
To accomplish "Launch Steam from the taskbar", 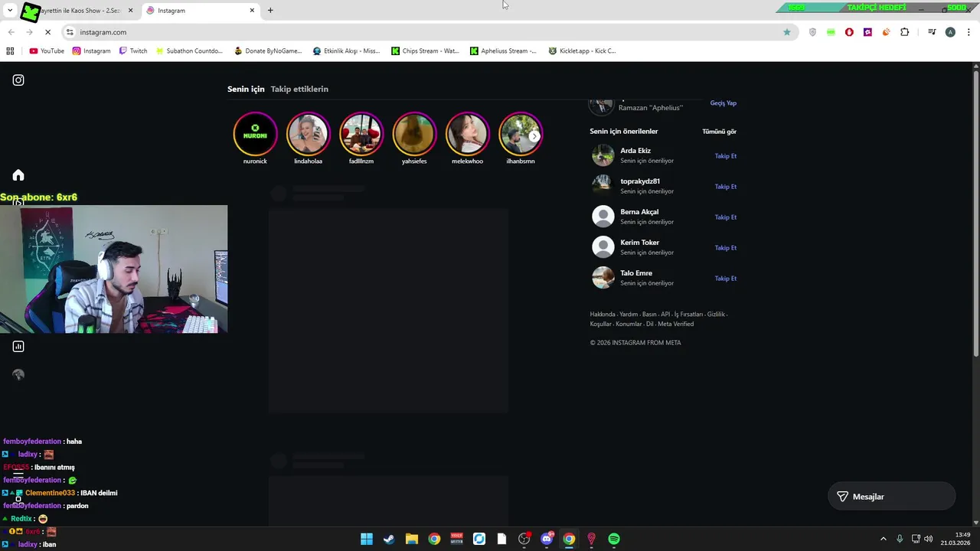I will [x=389, y=539].
